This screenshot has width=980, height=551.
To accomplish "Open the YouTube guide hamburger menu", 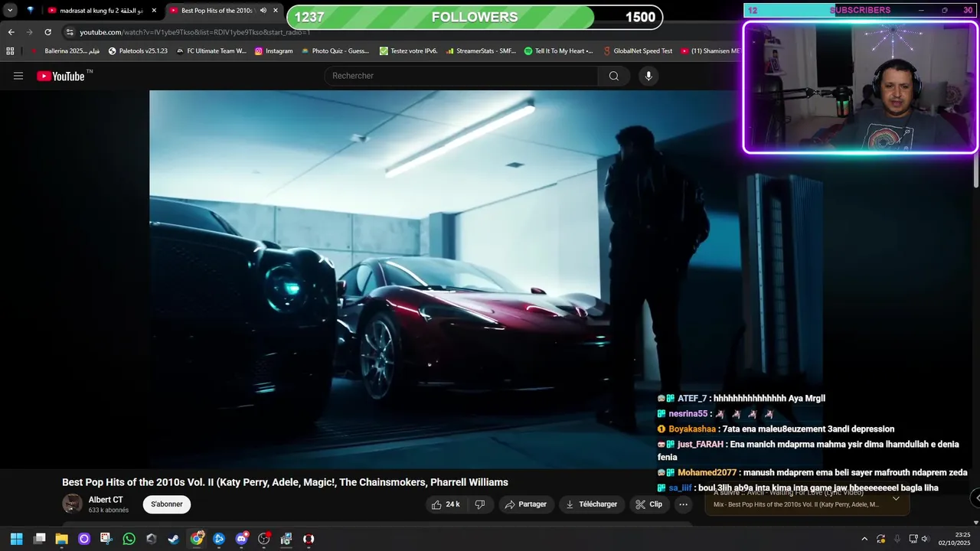I will (x=18, y=76).
